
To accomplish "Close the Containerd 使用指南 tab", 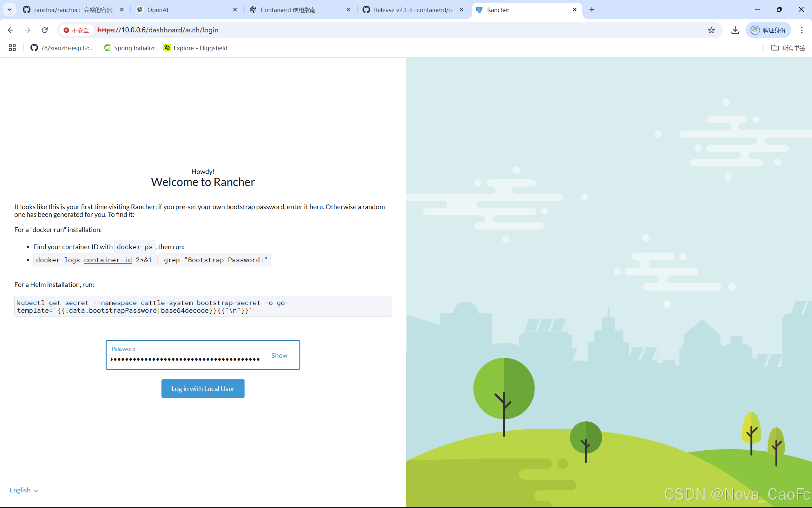I will [x=348, y=10].
